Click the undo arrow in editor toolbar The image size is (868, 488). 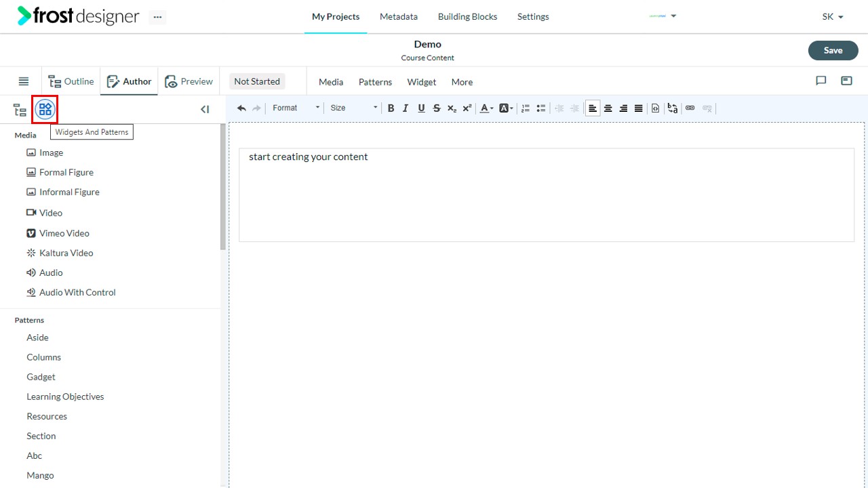pyautogui.click(x=241, y=108)
